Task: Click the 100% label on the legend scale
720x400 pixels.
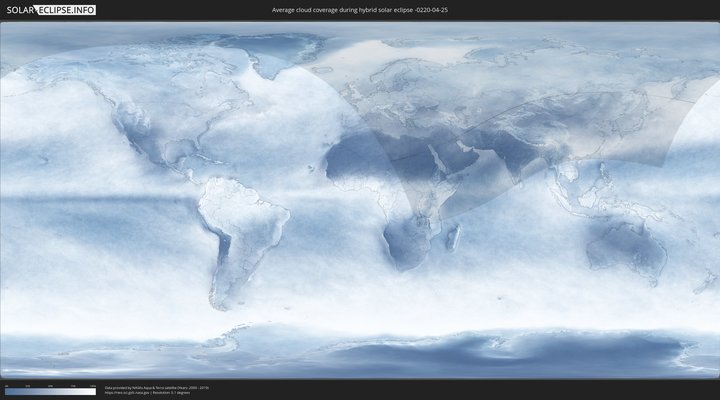Action: point(93,385)
